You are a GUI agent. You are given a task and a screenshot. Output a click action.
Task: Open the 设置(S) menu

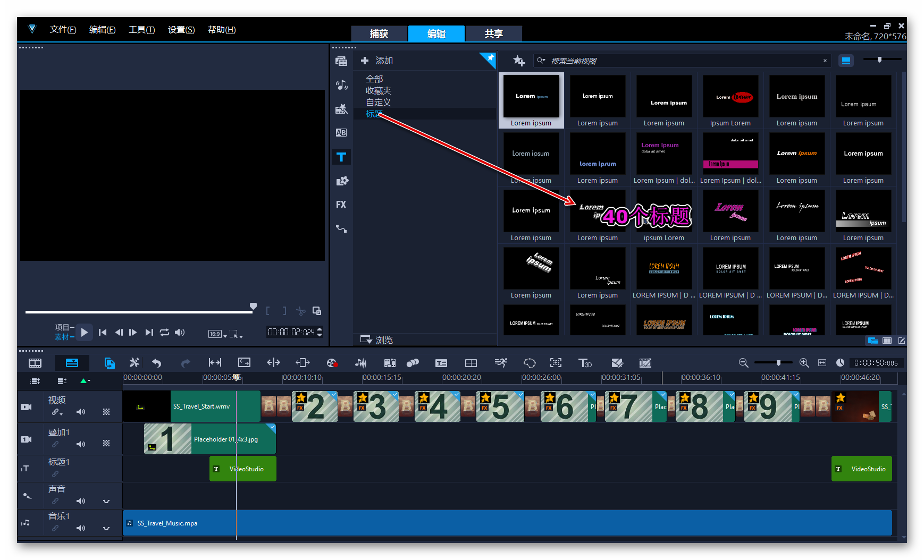[x=181, y=30]
